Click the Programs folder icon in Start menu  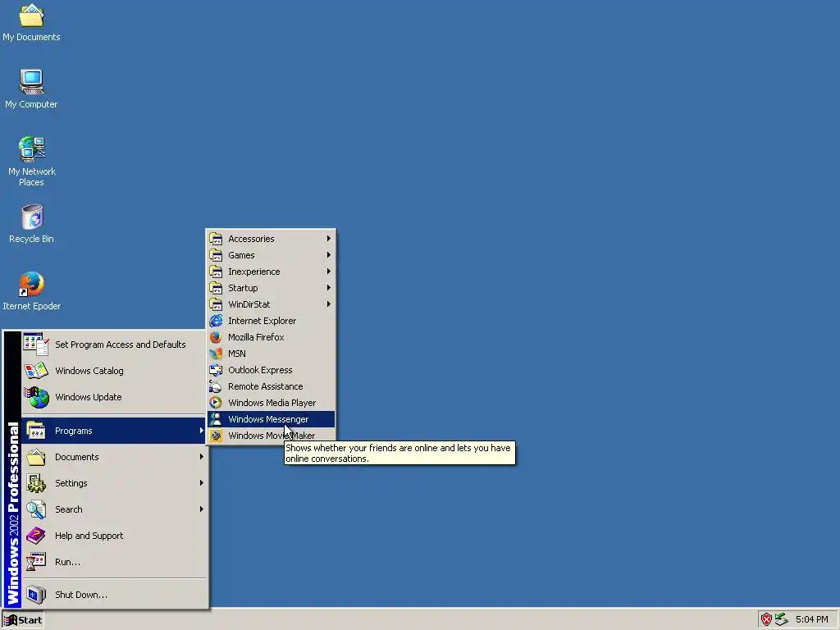point(36,431)
